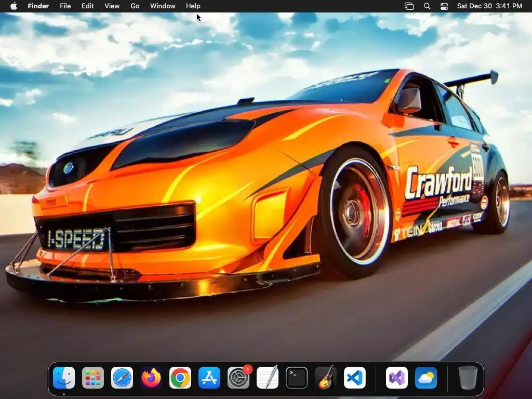Open the Go menu
This screenshot has width=532, height=399.
coord(135,6)
